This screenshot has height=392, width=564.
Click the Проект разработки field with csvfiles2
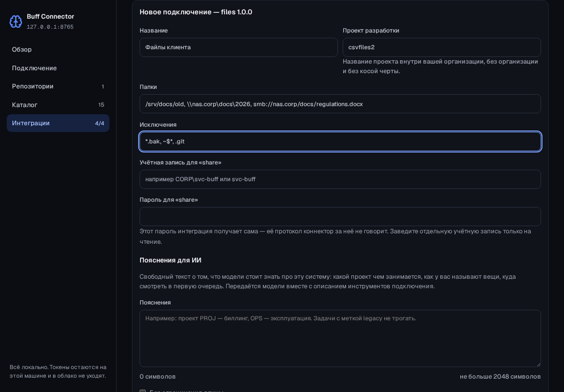[442, 47]
